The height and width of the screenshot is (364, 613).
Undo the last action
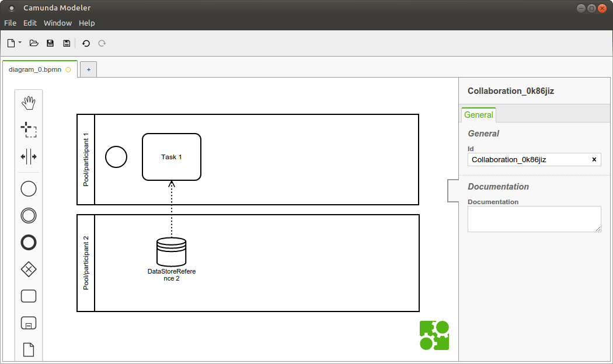86,43
